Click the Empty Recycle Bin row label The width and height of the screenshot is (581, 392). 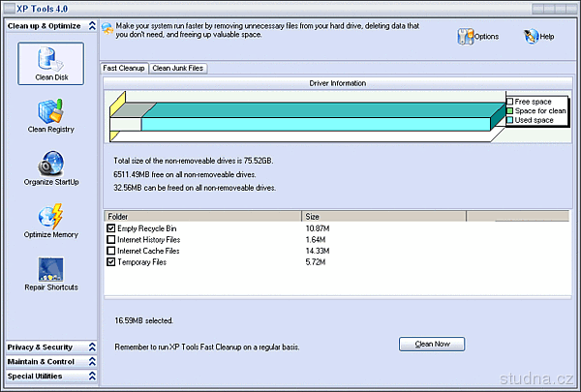(x=147, y=228)
